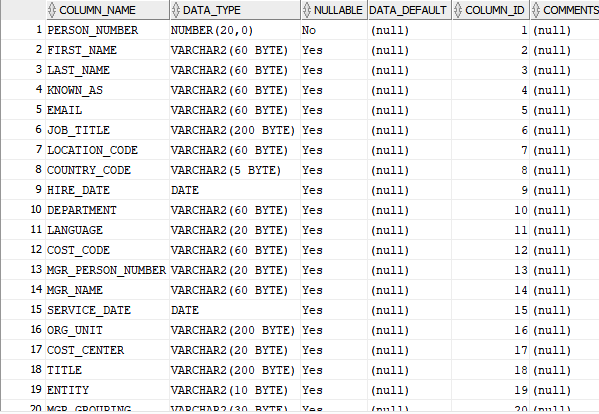Sort by the DATA_TYPE header

(x=235, y=10)
